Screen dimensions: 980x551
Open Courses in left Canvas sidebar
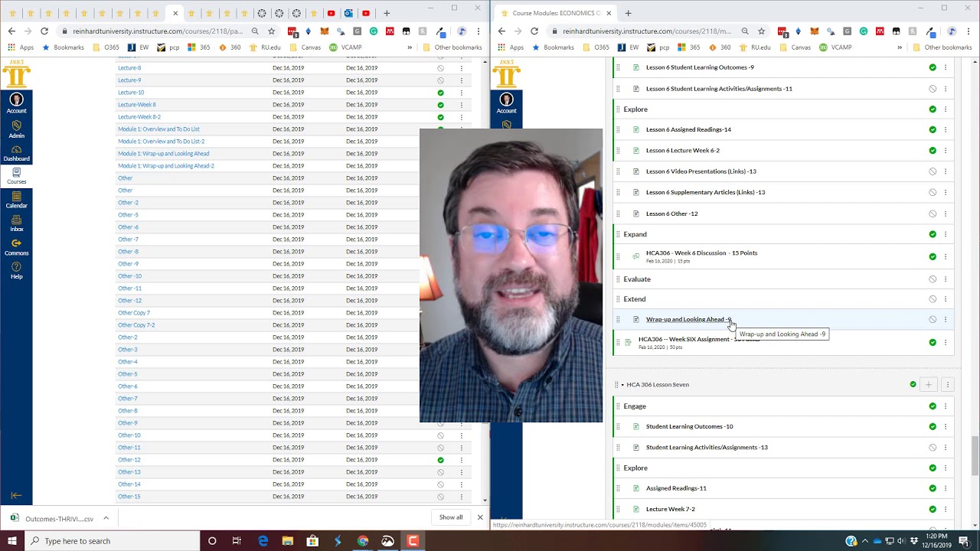click(16, 176)
